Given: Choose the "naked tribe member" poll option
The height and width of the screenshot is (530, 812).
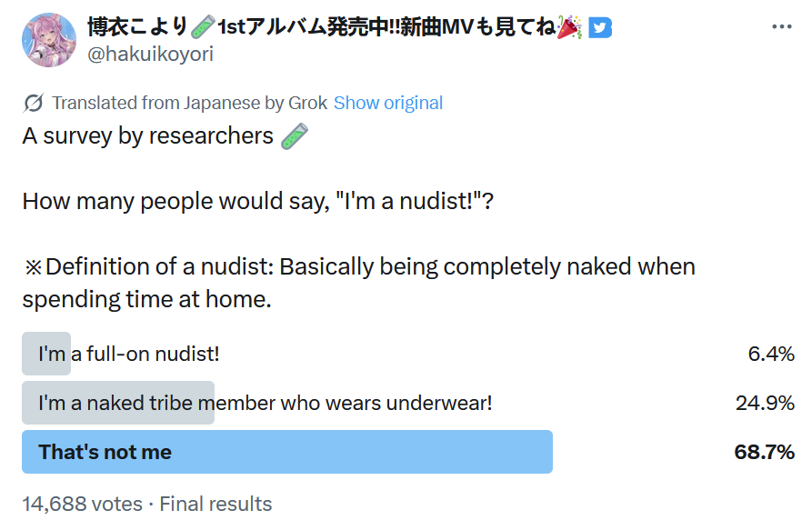Looking at the screenshot, I should pos(265,402).
